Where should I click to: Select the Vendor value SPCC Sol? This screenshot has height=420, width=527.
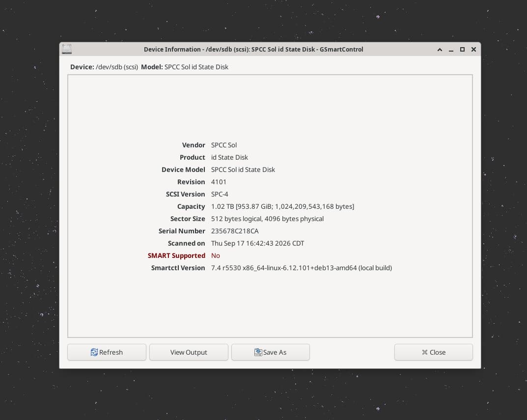(224, 145)
